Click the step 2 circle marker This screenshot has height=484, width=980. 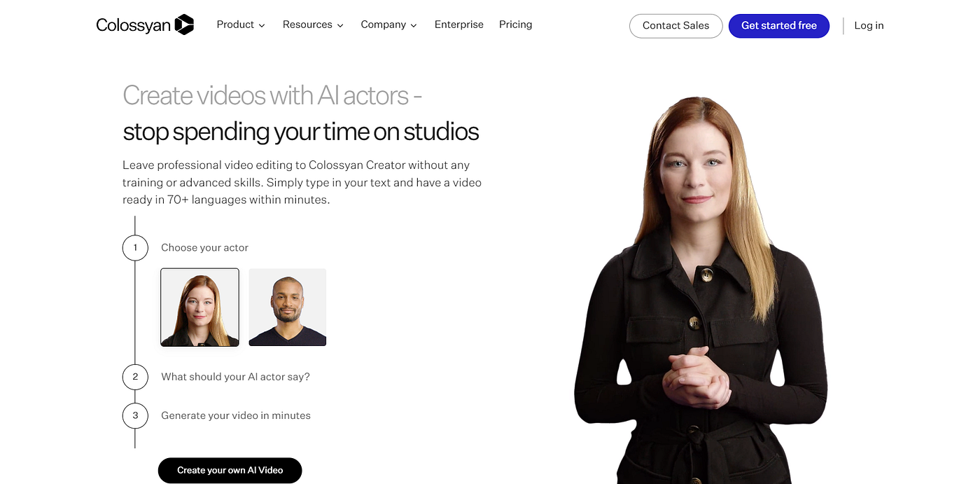point(135,377)
